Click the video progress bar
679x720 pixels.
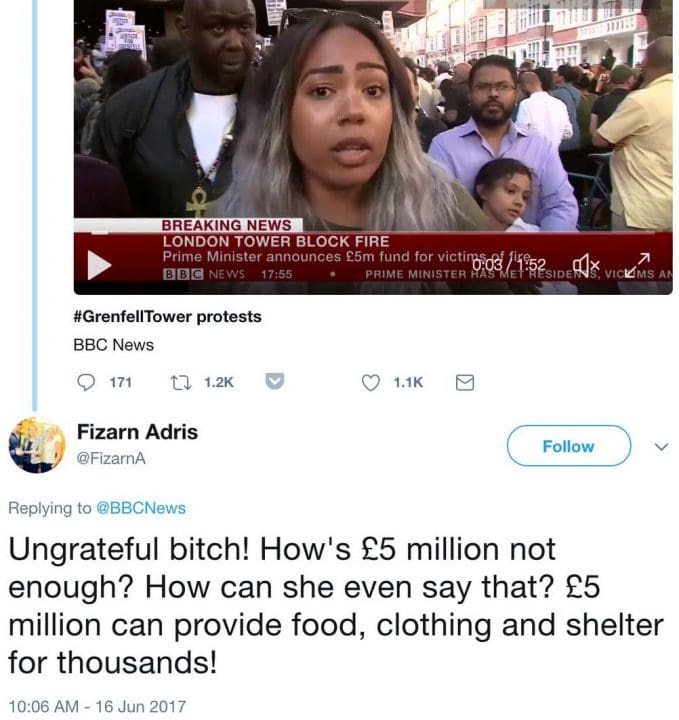click(373, 233)
